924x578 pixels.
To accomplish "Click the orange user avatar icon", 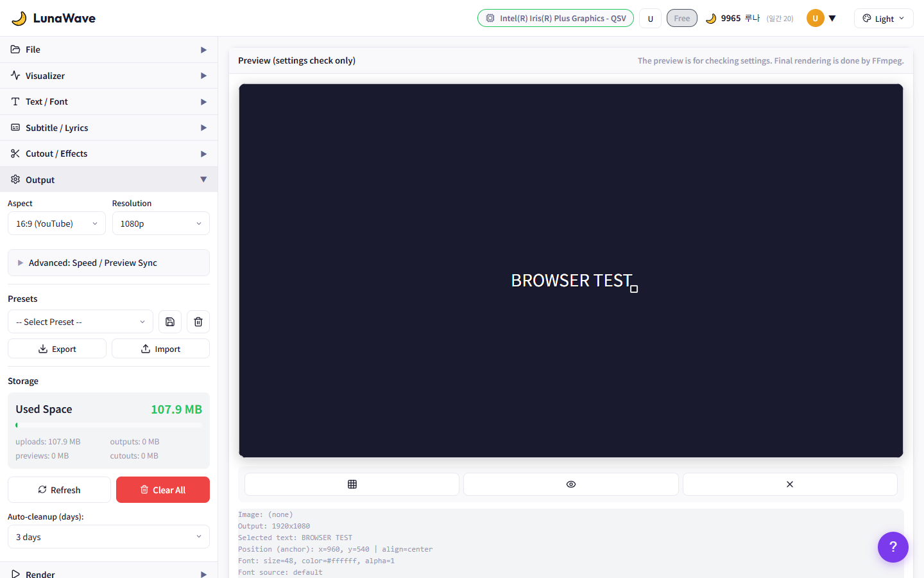I will coord(815,19).
